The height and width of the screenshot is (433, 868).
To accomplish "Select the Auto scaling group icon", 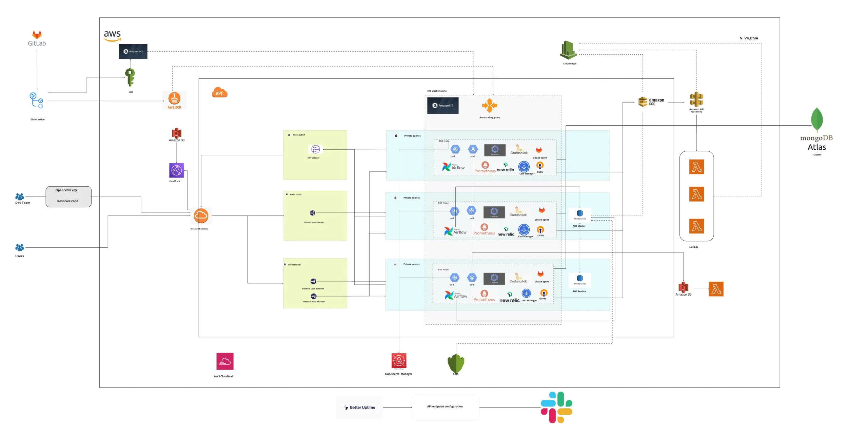I will click(490, 106).
